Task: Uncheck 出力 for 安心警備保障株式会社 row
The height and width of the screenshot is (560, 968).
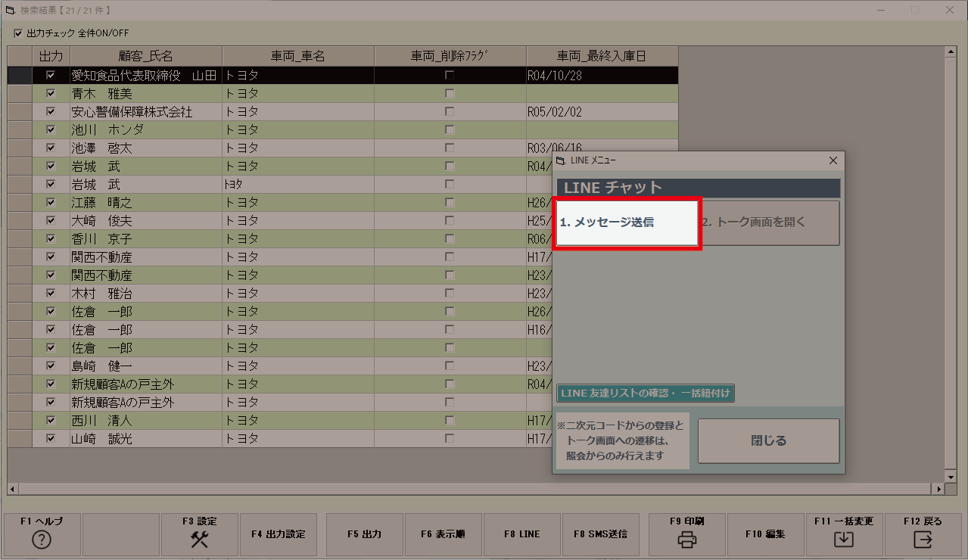Action: (51, 112)
